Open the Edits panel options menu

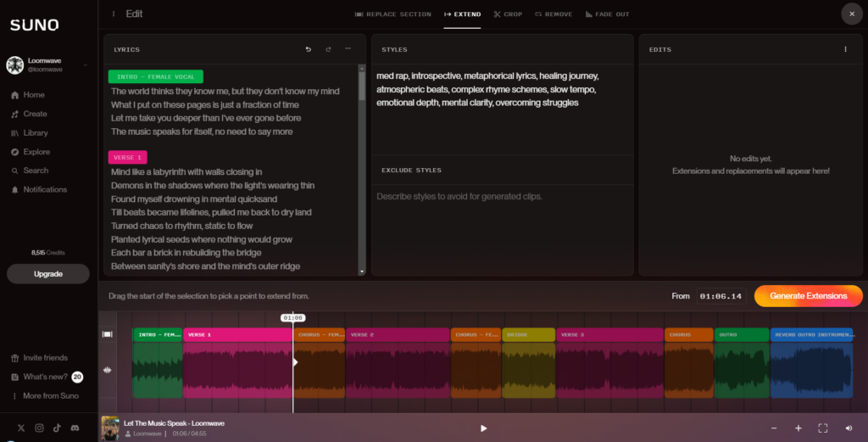tap(845, 49)
